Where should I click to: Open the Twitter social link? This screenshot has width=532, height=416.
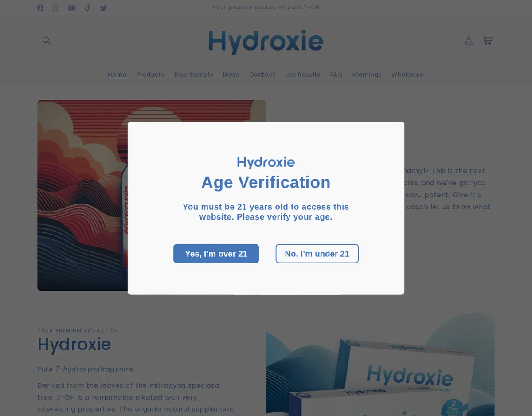coord(103,8)
